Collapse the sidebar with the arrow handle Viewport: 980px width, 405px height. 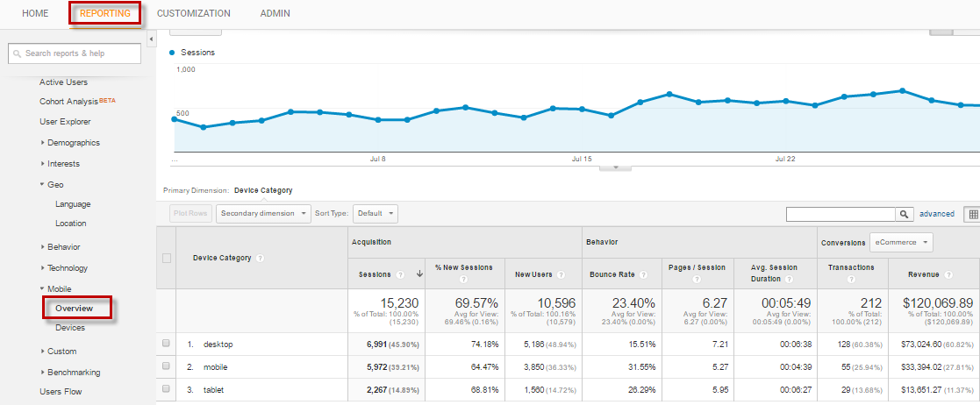click(x=151, y=39)
